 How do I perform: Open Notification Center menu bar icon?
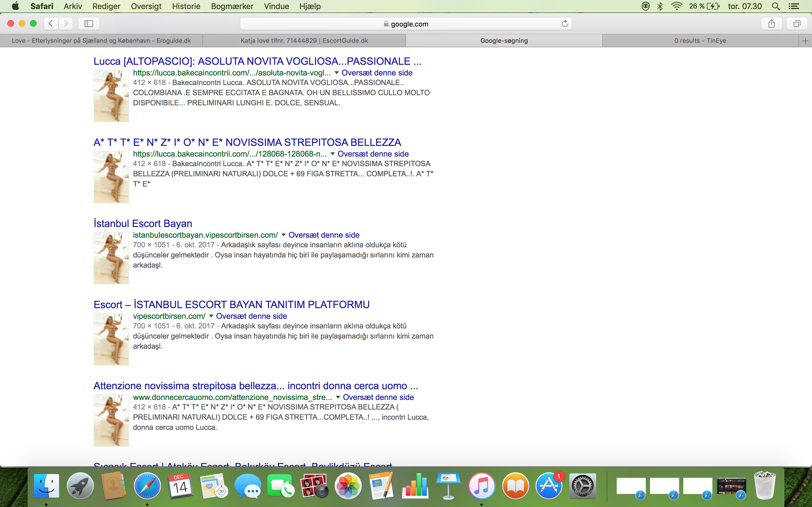[x=794, y=6]
